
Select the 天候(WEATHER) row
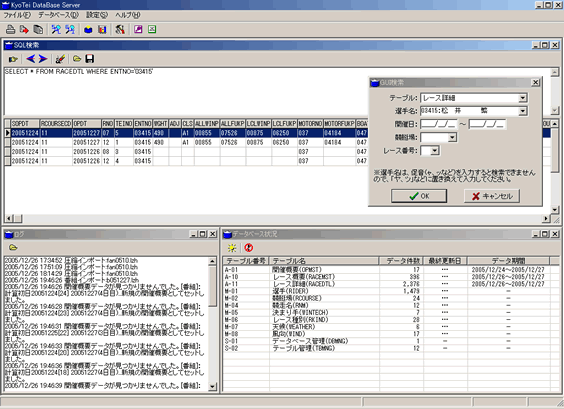point(391,327)
